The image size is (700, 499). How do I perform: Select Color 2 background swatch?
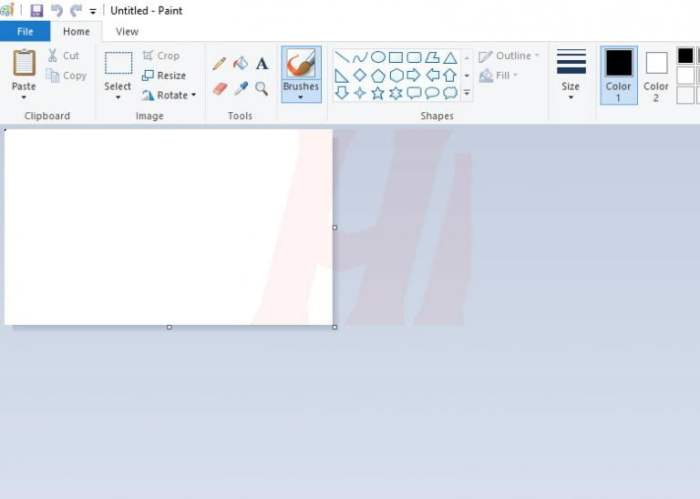point(656,75)
